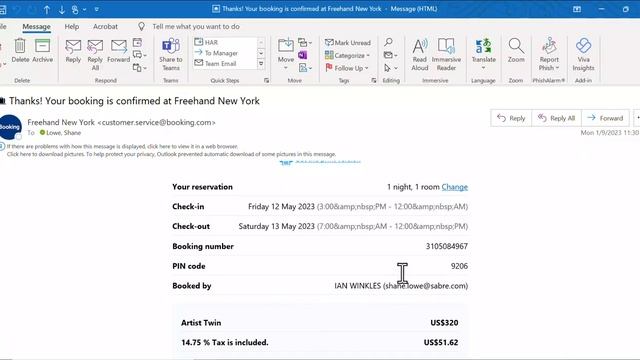Viewport: 640px width, 360px height.
Task: Expand the Quick Steps gallery
Action: point(261,64)
